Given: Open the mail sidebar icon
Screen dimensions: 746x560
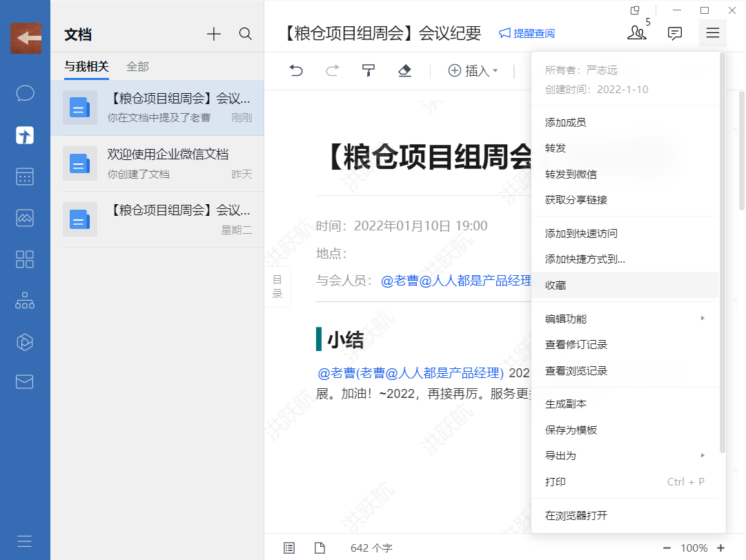Looking at the screenshot, I should (x=25, y=382).
